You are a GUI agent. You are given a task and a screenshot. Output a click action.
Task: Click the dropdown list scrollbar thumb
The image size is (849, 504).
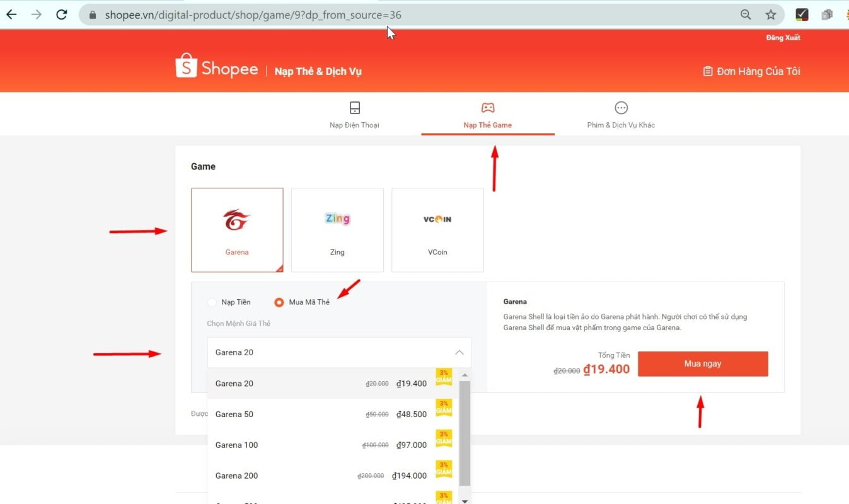click(465, 433)
